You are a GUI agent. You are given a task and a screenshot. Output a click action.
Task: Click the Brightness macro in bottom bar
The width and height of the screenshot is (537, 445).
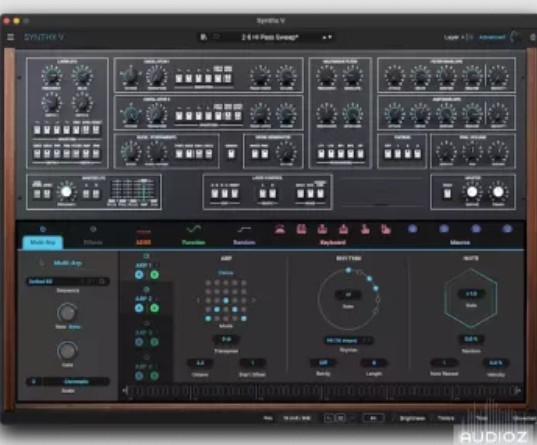pyautogui.click(x=412, y=418)
